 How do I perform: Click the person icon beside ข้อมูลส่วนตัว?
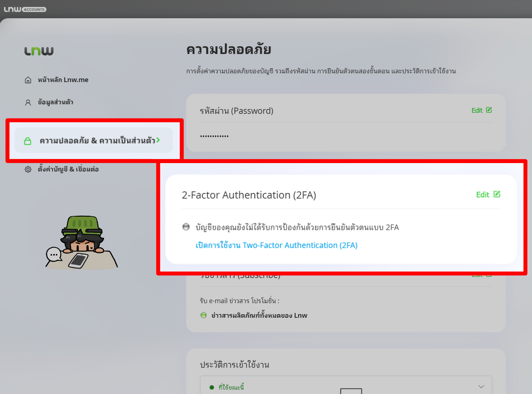[28, 103]
